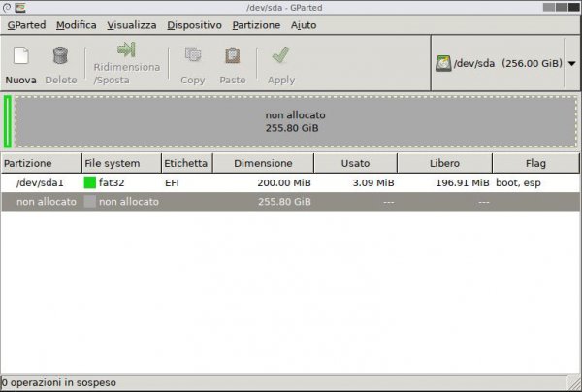
Task: Click the Flag column header
Action: click(x=535, y=163)
